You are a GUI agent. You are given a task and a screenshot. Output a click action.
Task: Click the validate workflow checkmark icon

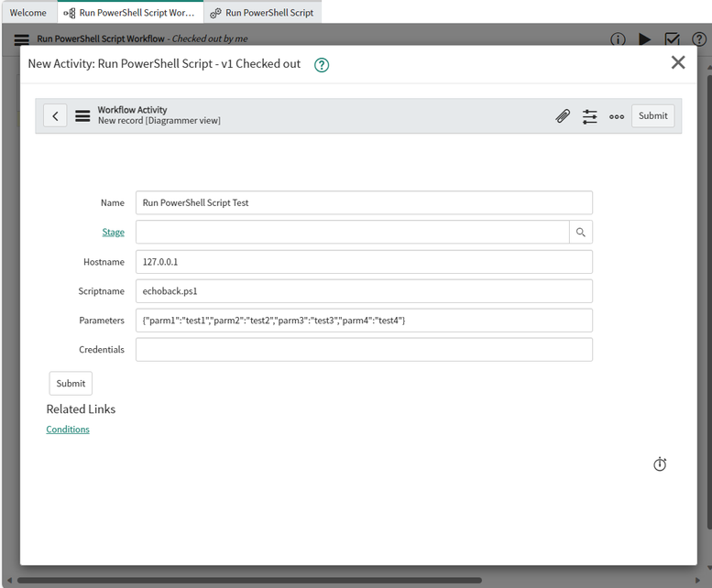click(672, 39)
